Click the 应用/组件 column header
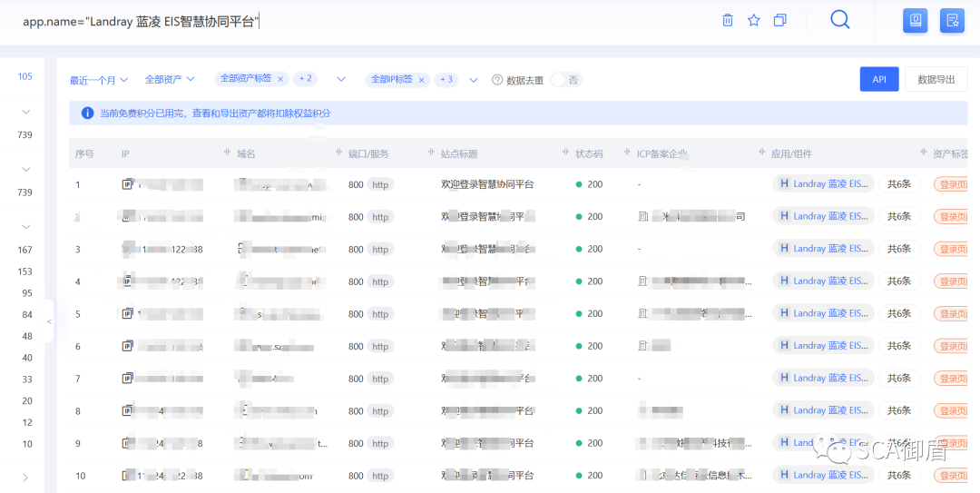Image resolution: width=980 pixels, height=493 pixels. coord(792,153)
